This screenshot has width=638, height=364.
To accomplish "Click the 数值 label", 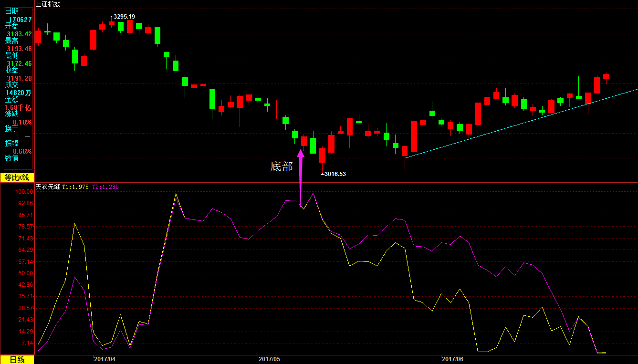I will [x=12, y=158].
